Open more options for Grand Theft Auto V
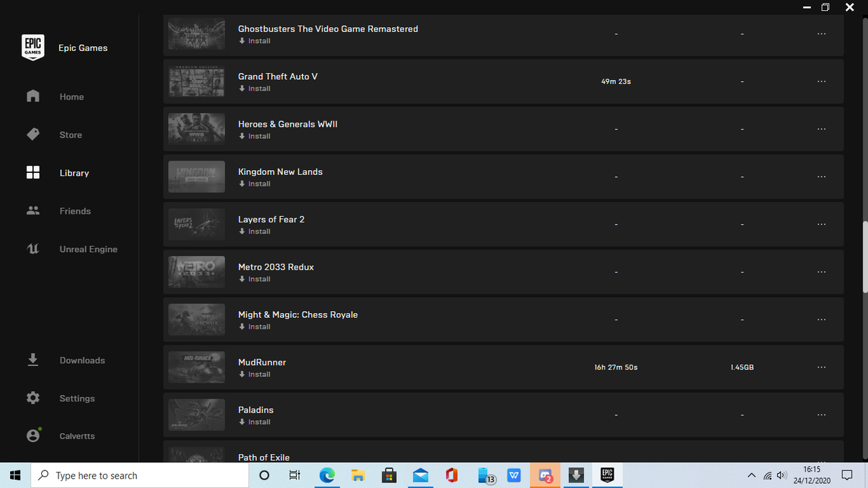This screenshot has height=488, width=868. (821, 81)
